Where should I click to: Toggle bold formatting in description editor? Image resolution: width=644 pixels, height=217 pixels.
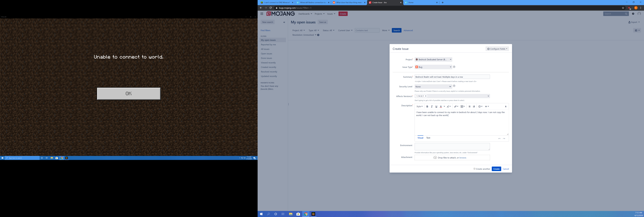pos(427,107)
